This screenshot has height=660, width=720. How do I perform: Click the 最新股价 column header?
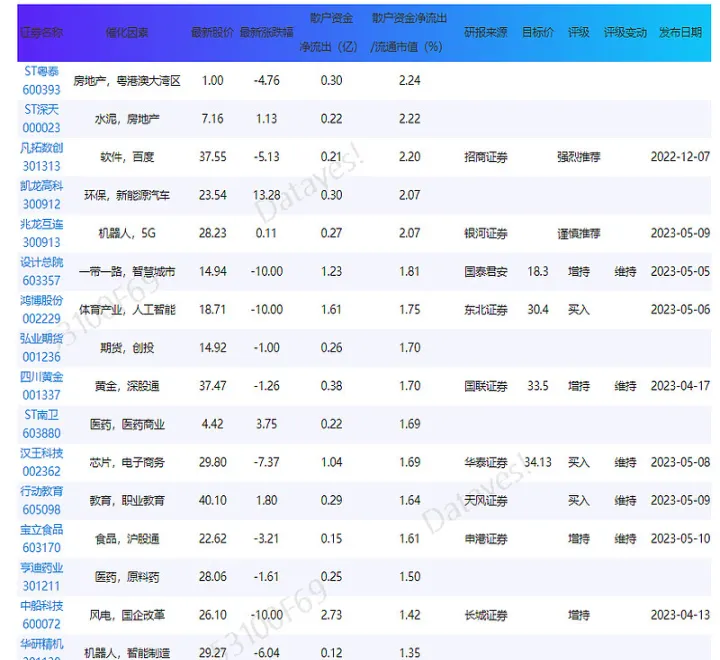pyautogui.click(x=212, y=32)
